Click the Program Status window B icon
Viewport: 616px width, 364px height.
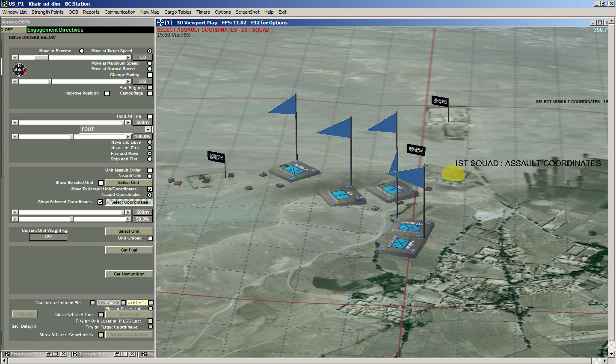(6, 354)
